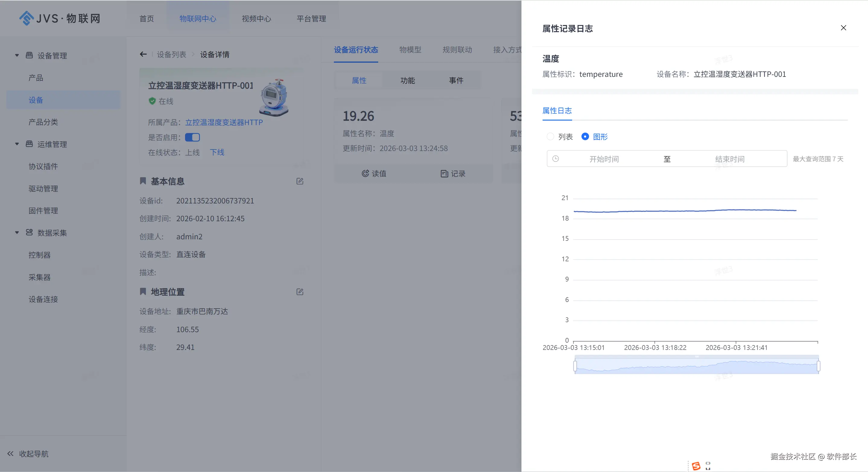Screen dimensions: 868x472
Task: Click the edit icon next to 地理位置
Action: [299, 292]
